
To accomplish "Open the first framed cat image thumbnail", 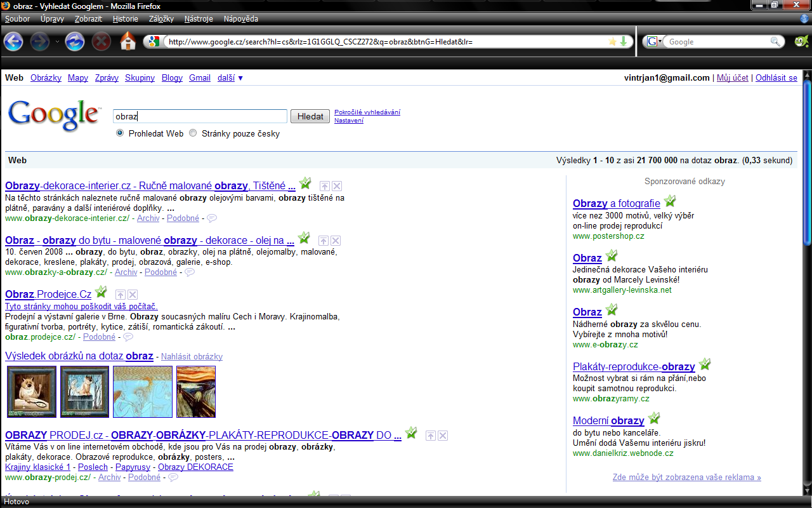I will point(32,392).
